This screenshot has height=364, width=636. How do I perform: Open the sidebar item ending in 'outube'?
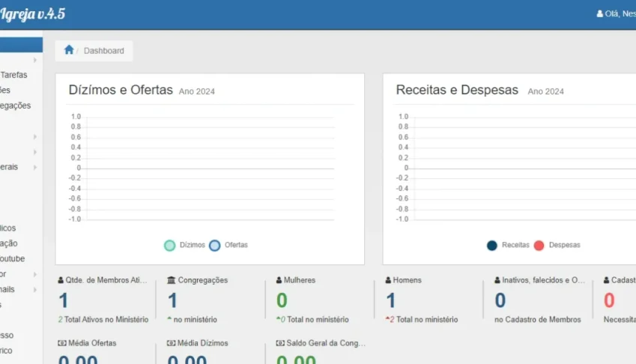click(x=13, y=258)
